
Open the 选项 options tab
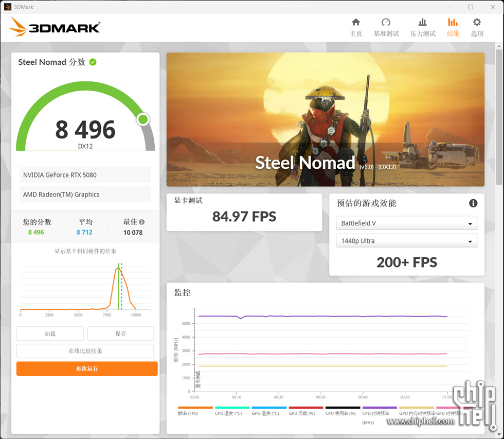tap(477, 27)
